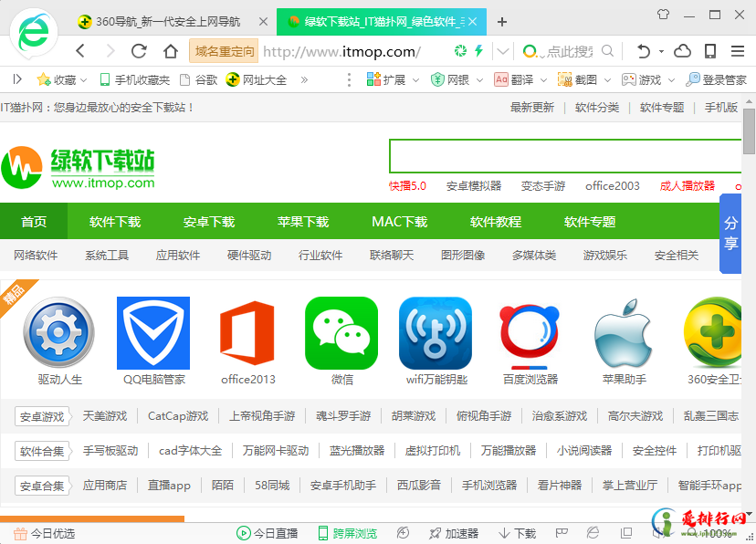Open the 最新更新 link

pyautogui.click(x=532, y=108)
